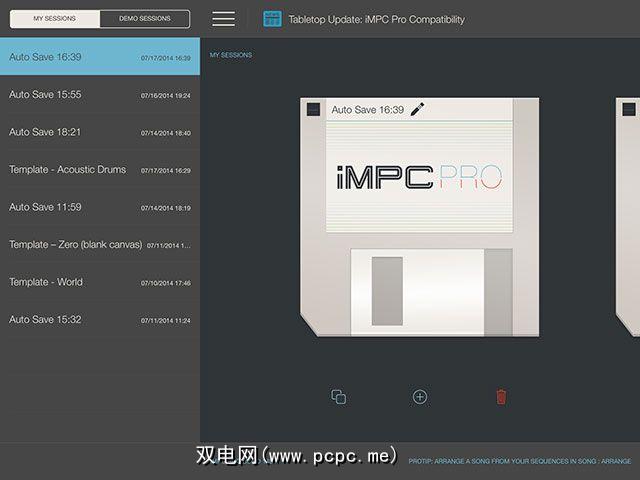
Task: Select the Auto Save 15:55 session
Action: [100, 94]
